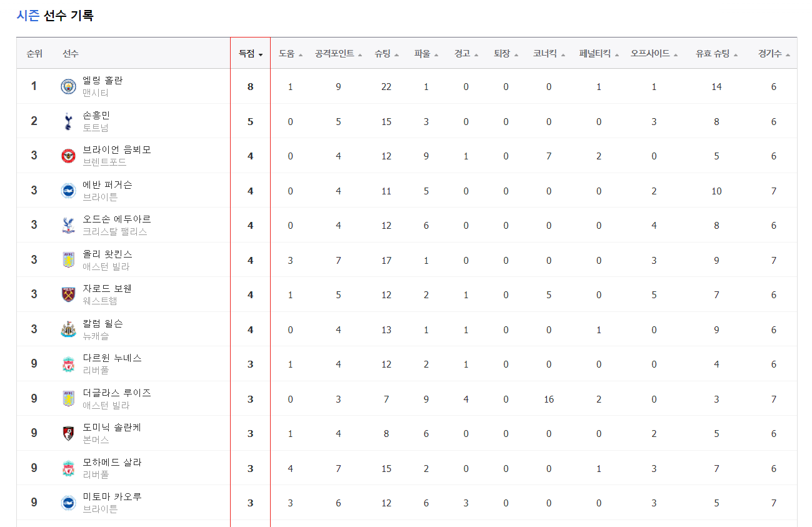Open the name 칼럼 윌슨

point(103,323)
